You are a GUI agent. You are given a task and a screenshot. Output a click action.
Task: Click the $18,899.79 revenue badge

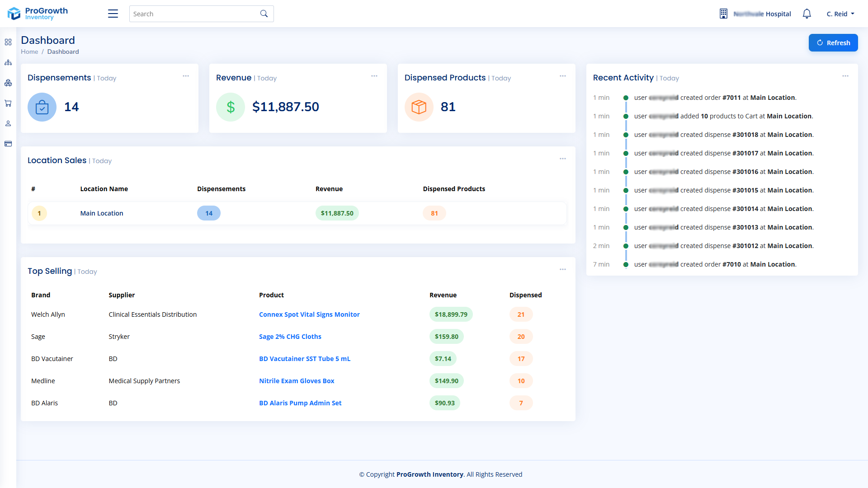pyautogui.click(x=451, y=314)
